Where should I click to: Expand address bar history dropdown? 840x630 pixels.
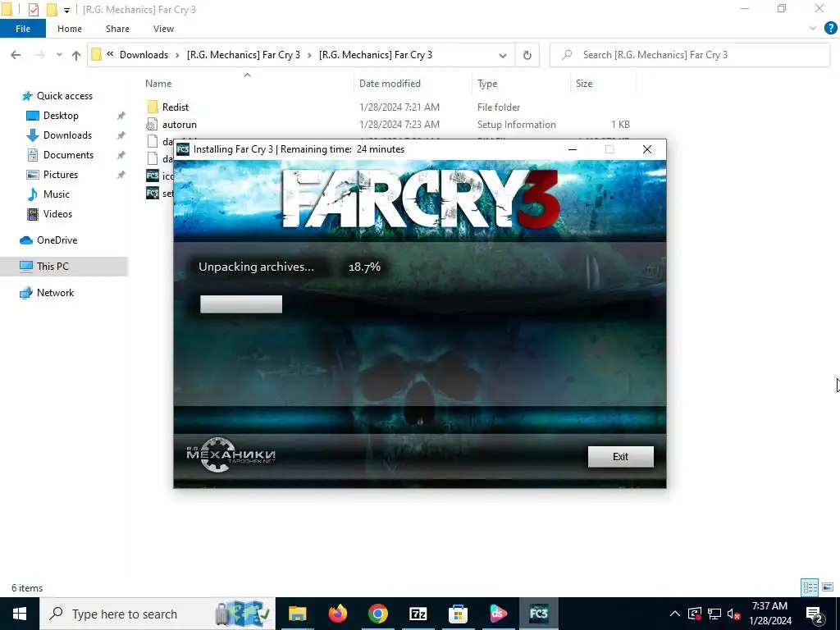[x=503, y=55]
